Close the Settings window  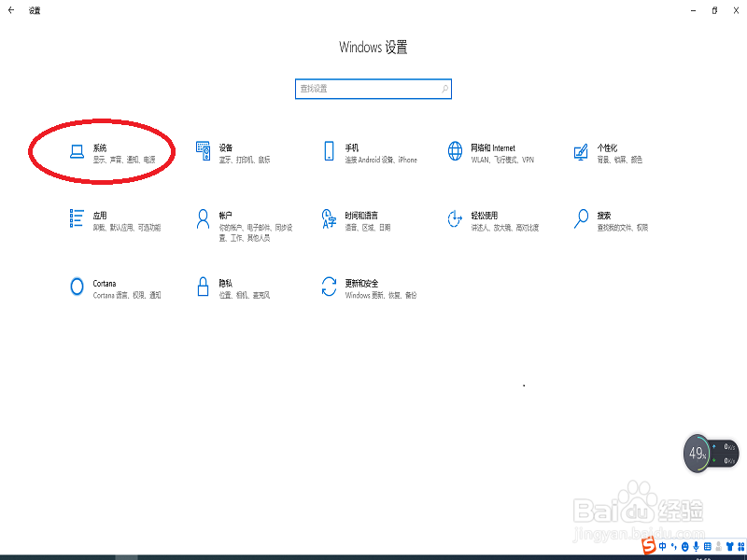[736, 10]
